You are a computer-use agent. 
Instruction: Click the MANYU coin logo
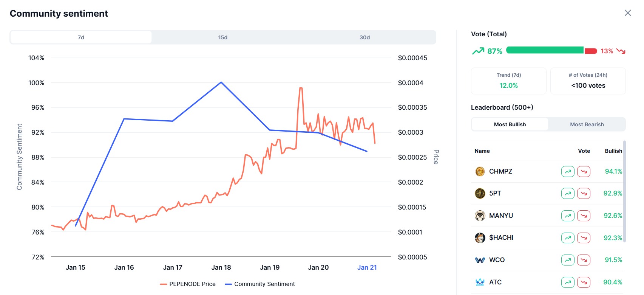click(x=480, y=216)
